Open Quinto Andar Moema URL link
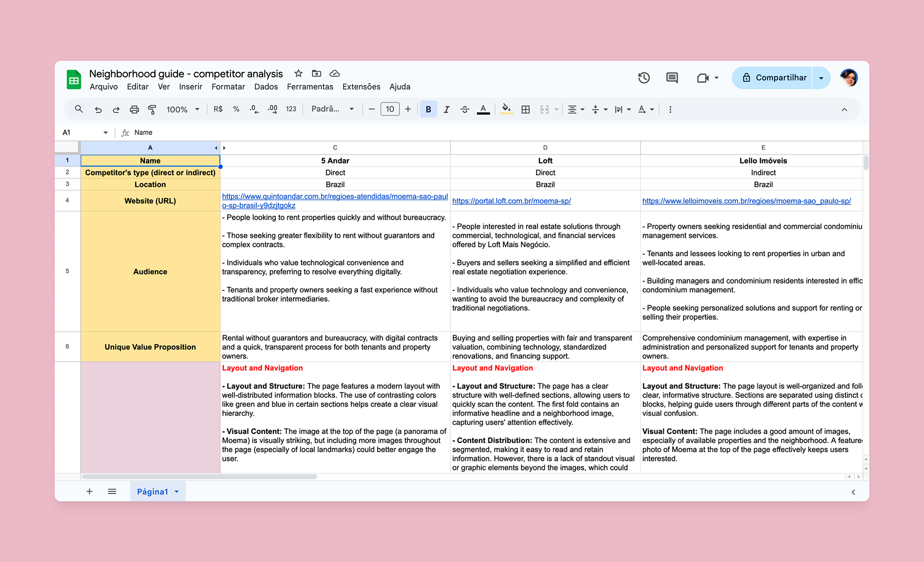The height and width of the screenshot is (562, 924). 335,201
